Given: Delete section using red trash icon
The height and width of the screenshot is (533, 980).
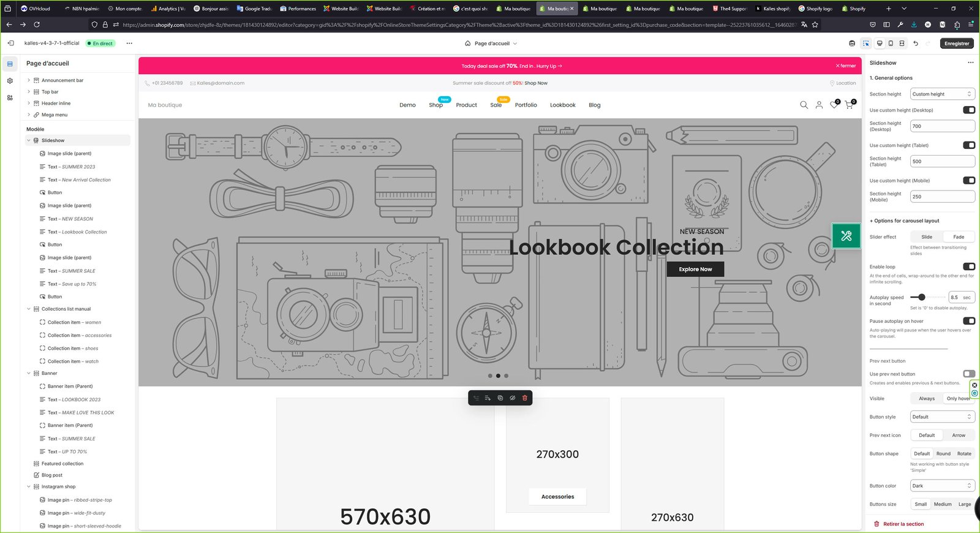Looking at the screenshot, I should [x=525, y=398].
